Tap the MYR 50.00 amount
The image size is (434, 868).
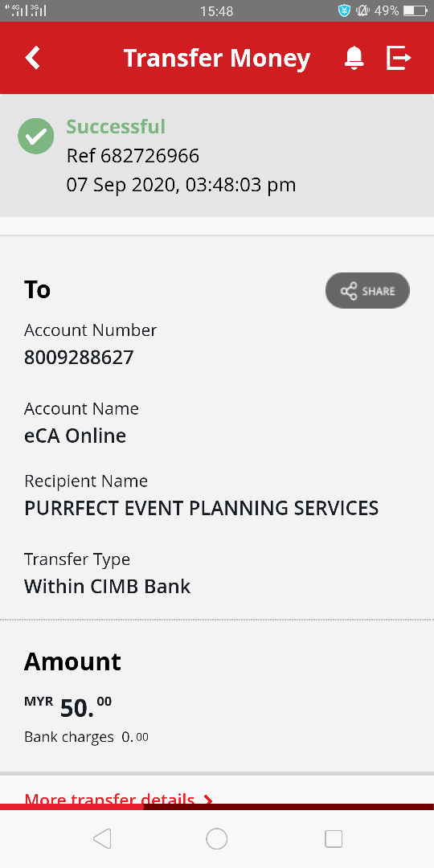pyautogui.click(x=68, y=706)
